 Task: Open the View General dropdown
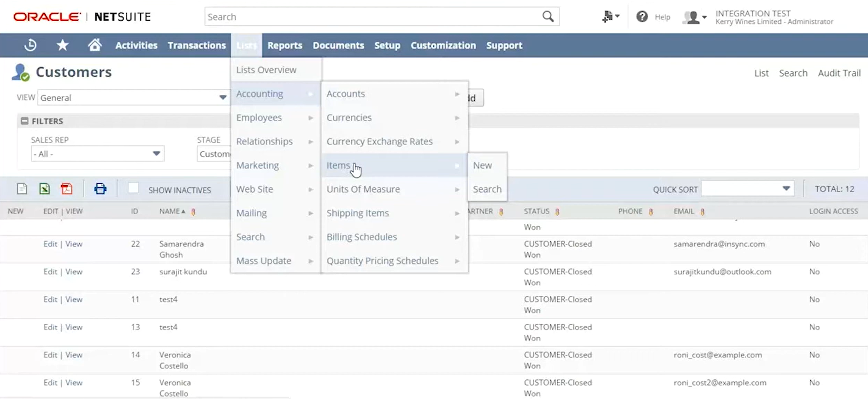[x=133, y=98]
